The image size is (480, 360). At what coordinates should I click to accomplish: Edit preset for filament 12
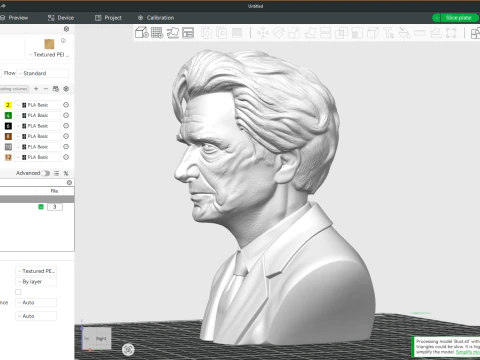(66, 157)
